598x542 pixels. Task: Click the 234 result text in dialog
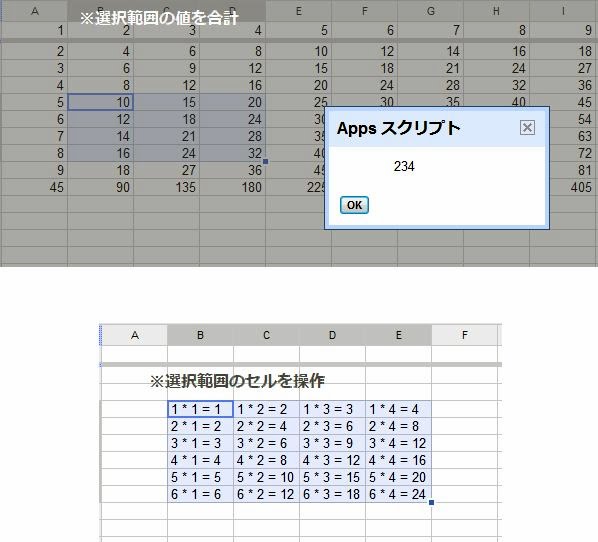click(404, 166)
